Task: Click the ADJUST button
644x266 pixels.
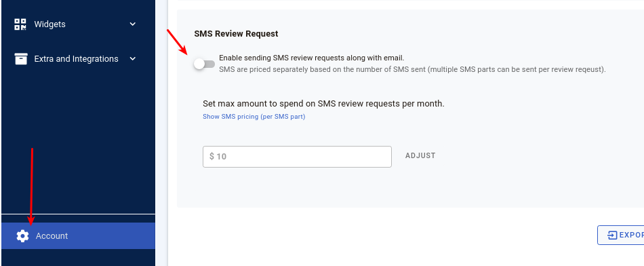Action: click(420, 156)
